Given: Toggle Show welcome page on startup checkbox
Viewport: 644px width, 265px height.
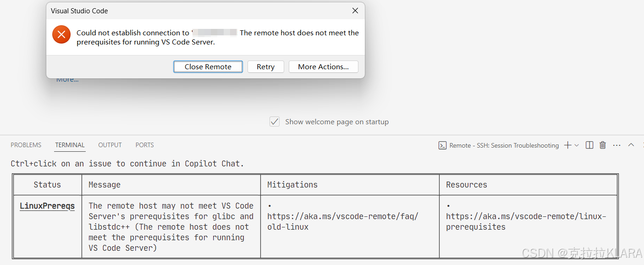Looking at the screenshot, I should pyautogui.click(x=275, y=122).
